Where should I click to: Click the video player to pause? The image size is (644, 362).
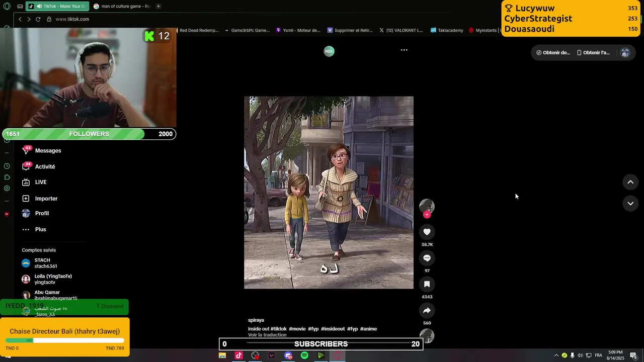[x=329, y=193]
